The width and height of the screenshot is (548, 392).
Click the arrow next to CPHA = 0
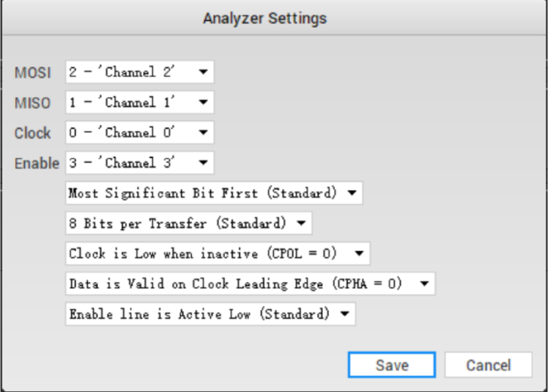coord(423,283)
